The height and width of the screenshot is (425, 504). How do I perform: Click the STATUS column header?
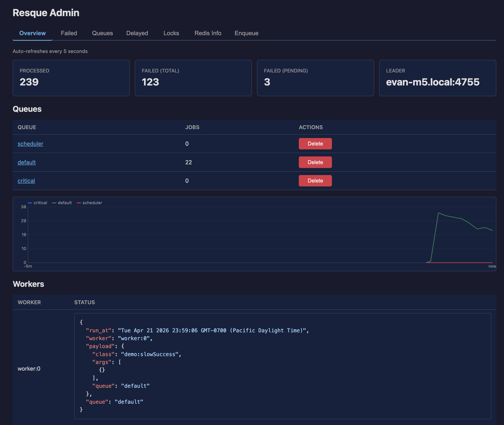pos(84,303)
